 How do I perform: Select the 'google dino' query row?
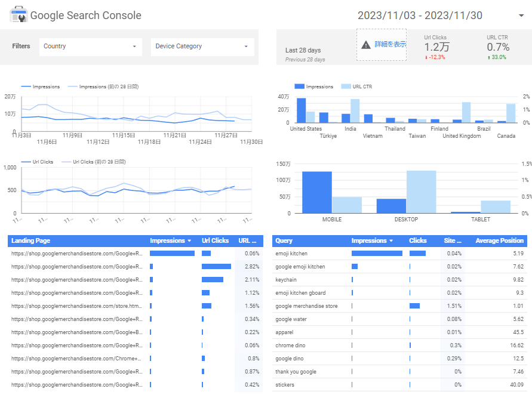click(x=399, y=359)
